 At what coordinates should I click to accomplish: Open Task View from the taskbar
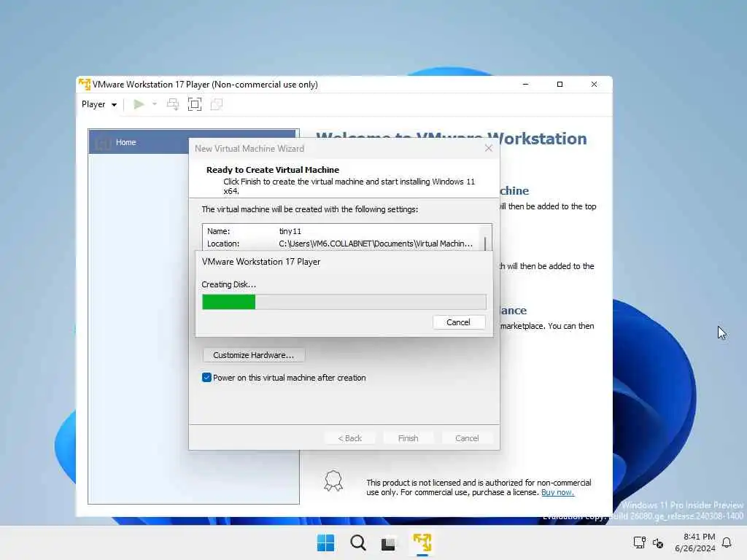point(389,543)
